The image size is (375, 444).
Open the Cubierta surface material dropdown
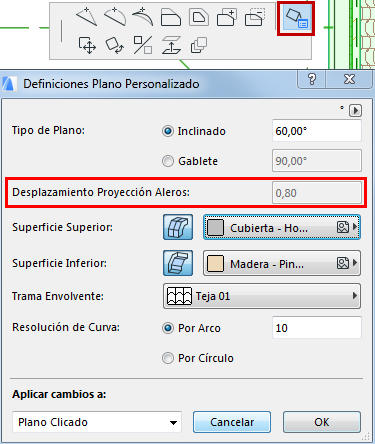pyautogui.click(x=282, y=227)
